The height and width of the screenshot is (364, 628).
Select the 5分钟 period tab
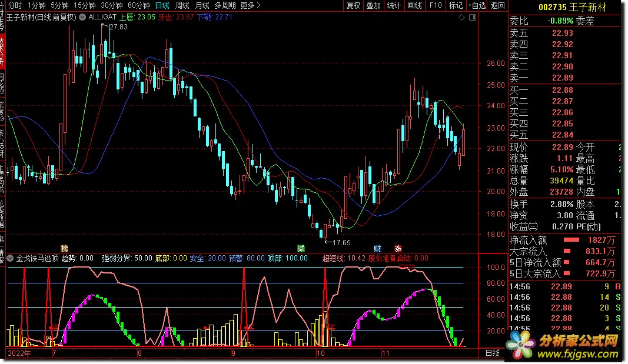point(59,5)
